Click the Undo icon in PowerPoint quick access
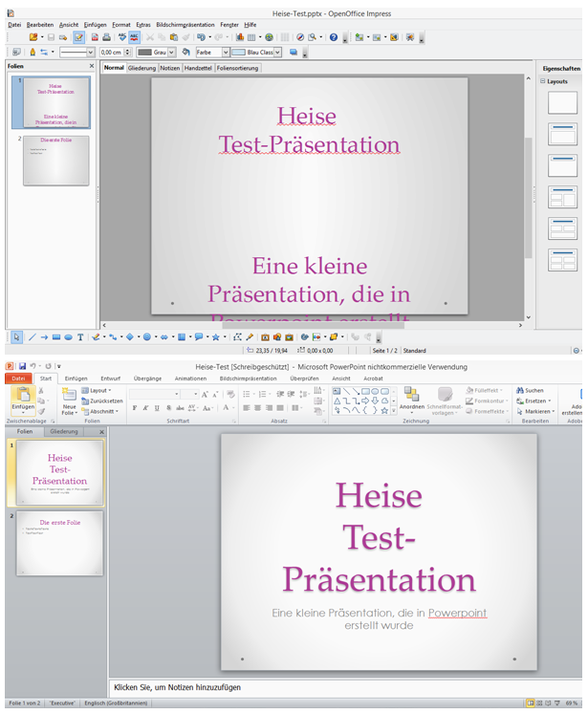 tap(33, 366)
